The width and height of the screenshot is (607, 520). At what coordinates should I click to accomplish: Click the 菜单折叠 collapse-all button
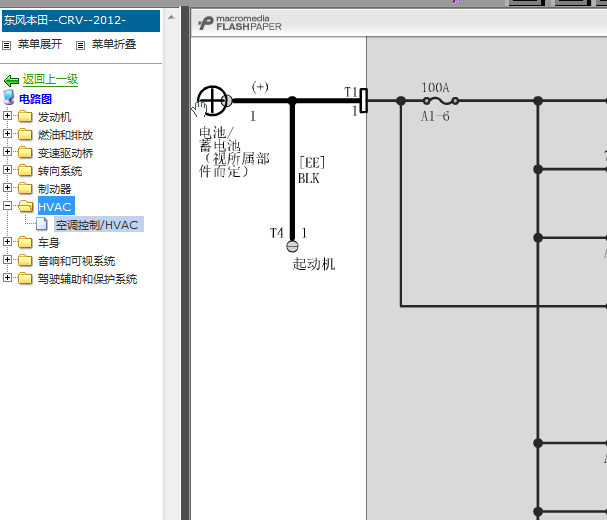coord(114,45)
